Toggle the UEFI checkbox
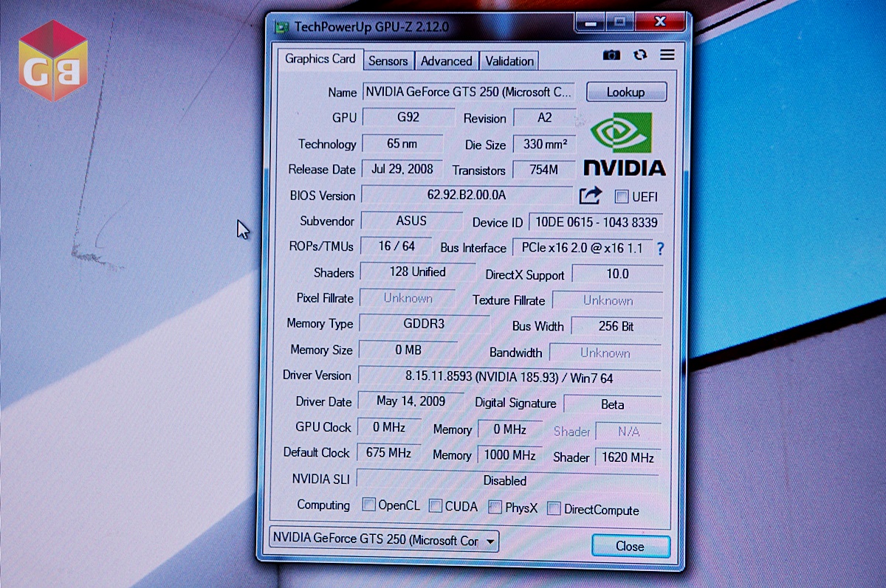 [x=622, y=196]
